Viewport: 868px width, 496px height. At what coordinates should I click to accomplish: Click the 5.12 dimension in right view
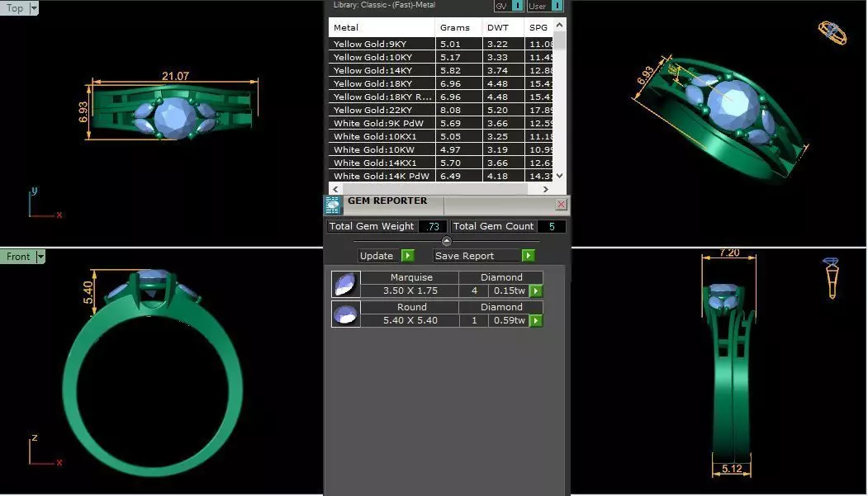[x=732, y=469]
